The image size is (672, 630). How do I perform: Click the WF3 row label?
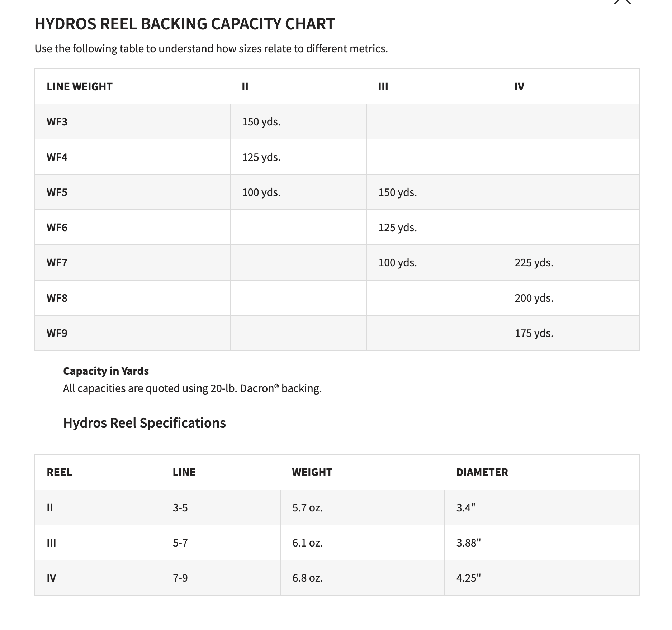tap(57, 122)
